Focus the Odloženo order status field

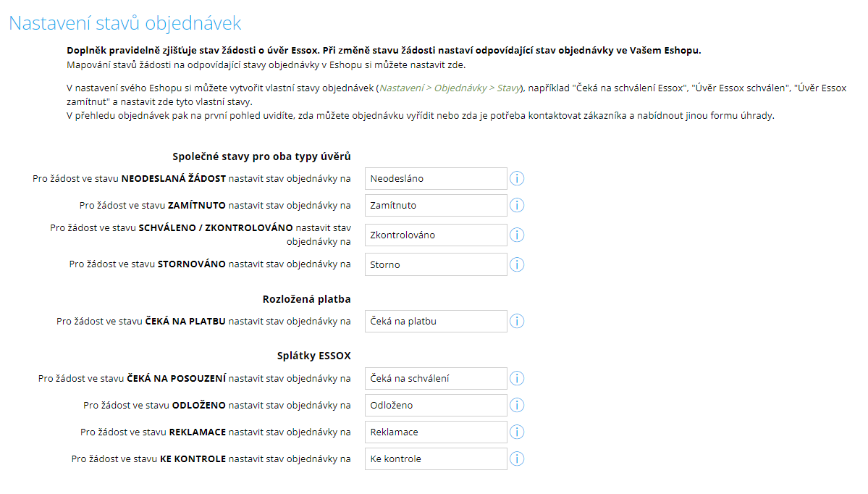click(435, 405)
